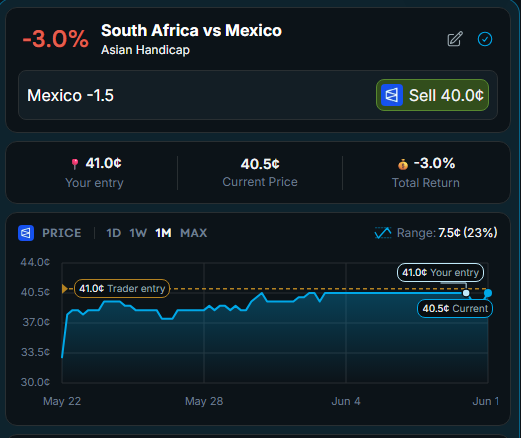Click the 33.5¢ y-axis label
521x438 pixels.
(x=36, y=352)
